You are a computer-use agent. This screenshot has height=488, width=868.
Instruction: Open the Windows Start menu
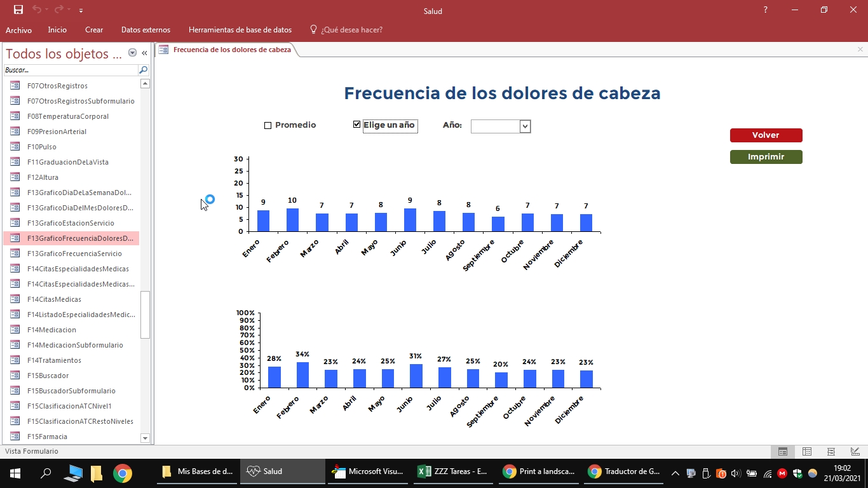[x=15, y=473]
